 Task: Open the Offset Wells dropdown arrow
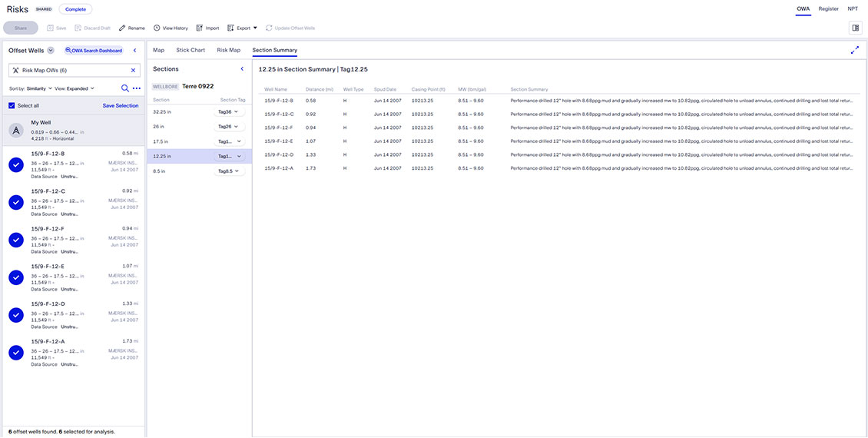point(51,51)
